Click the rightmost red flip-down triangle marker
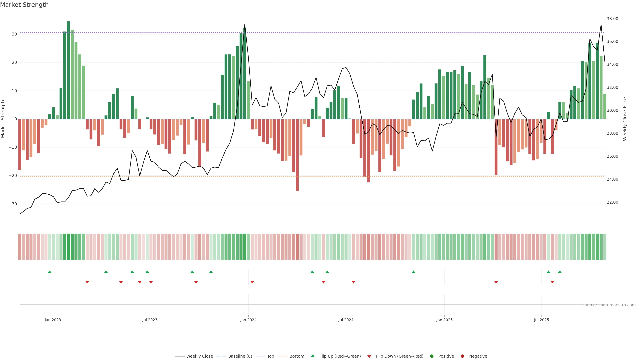Screen dimensions: 644x362 click(x=552, y=282)
